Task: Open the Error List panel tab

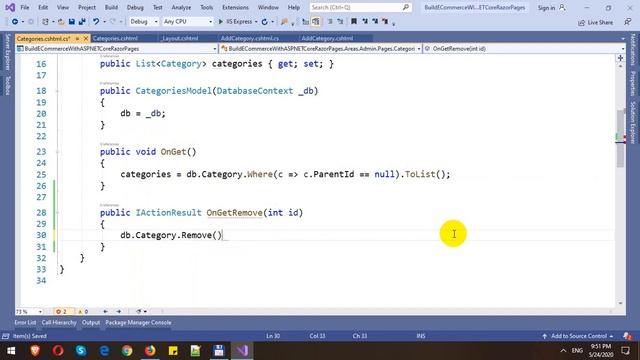Action: click(25, 322)
